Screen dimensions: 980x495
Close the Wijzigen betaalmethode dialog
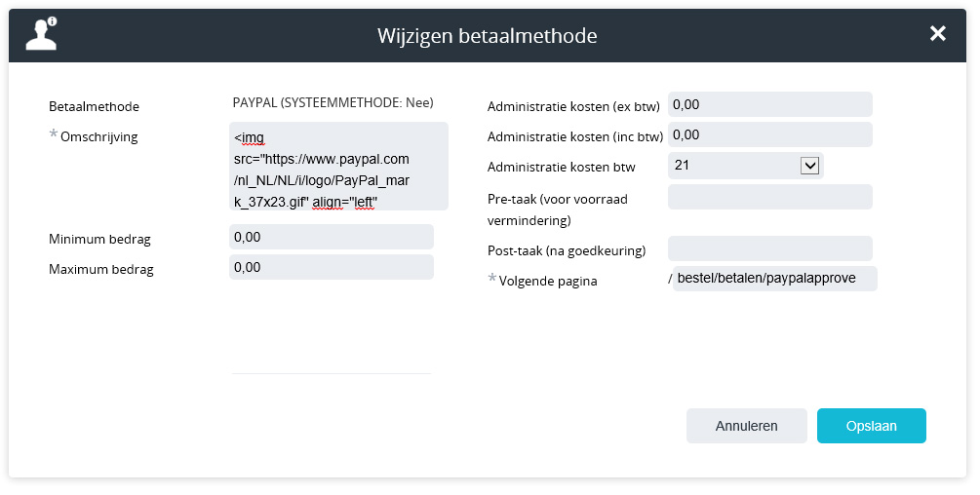click(937, 34)
